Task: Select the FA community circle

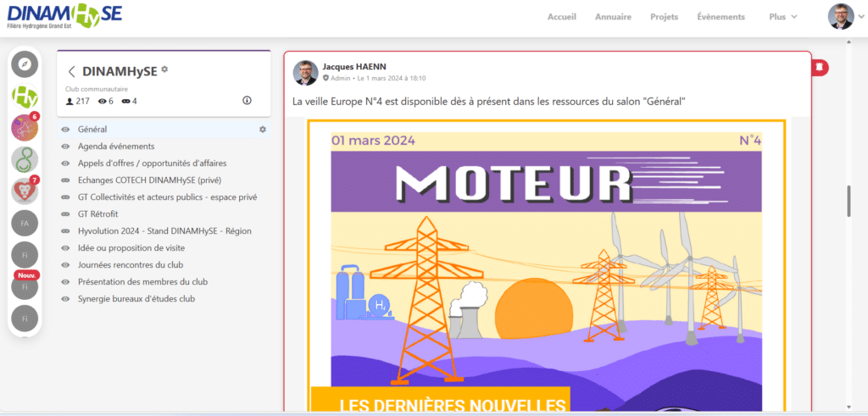Action: pos(25,223)
